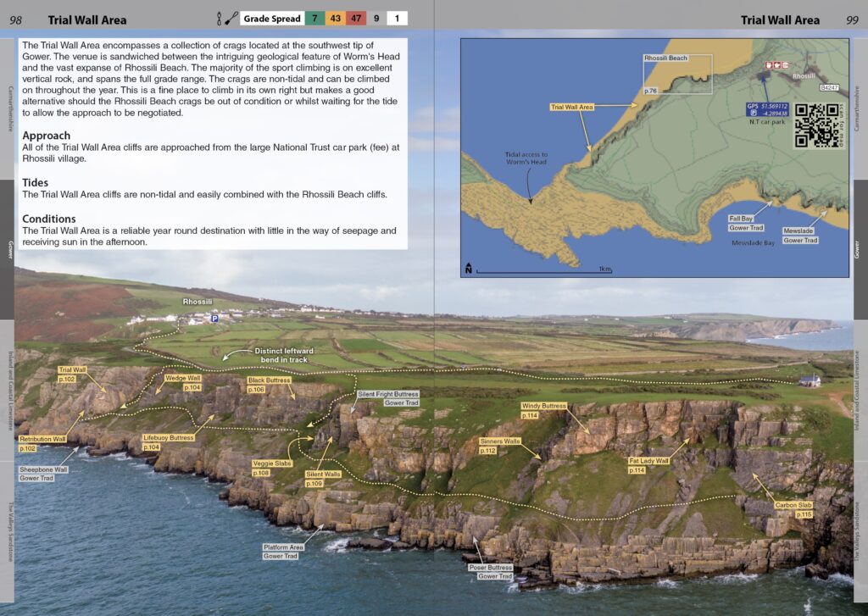The image size is (868, 616).
Task: Click the Retribution Wall label
Action: pyautogui.click(x=42, y=439)
